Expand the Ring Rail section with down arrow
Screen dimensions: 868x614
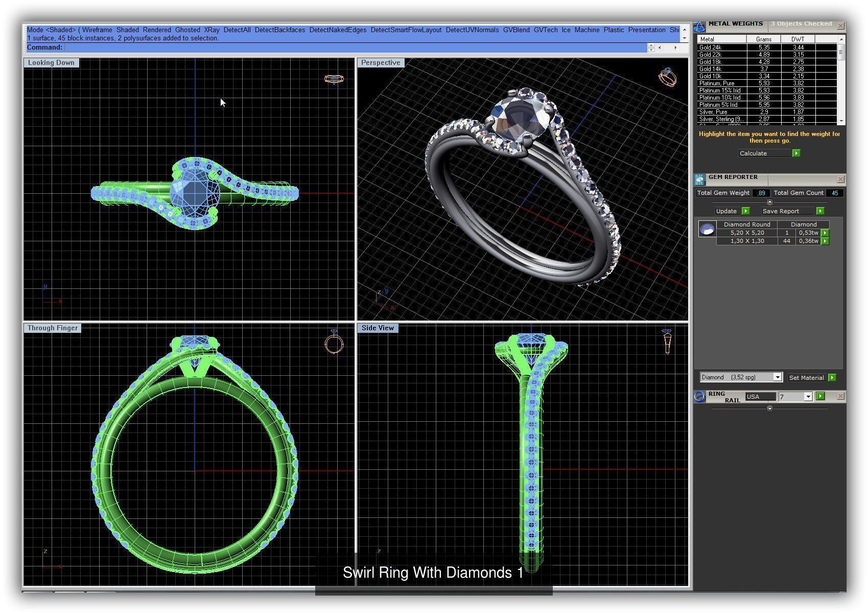coord(770,409)
